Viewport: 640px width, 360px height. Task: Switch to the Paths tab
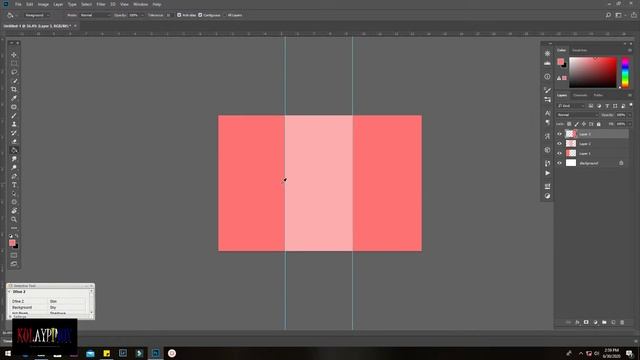point(598,95)
